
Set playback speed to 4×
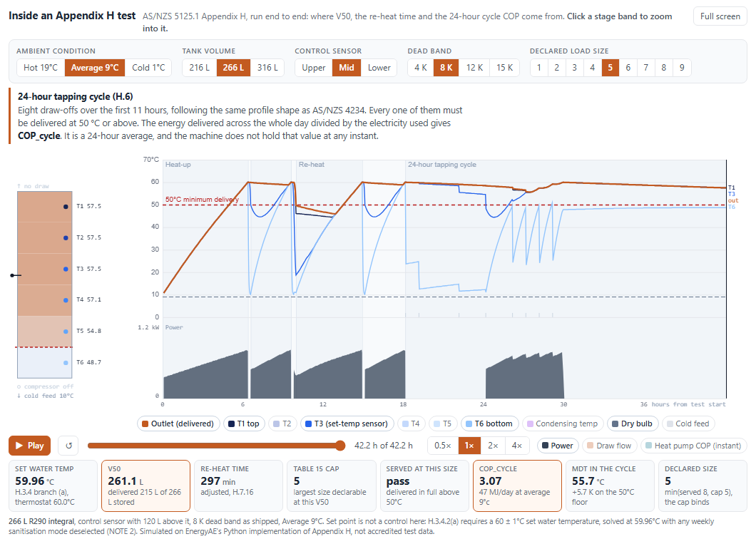517,446
